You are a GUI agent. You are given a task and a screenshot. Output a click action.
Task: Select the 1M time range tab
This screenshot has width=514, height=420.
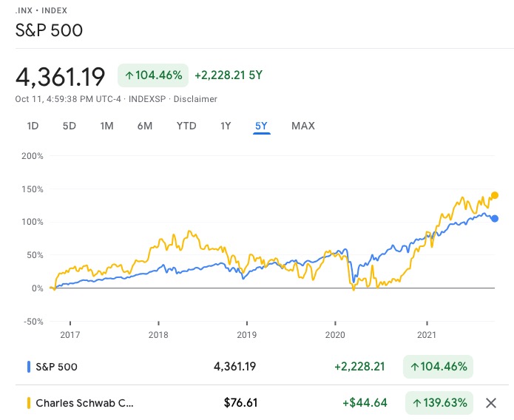coord(106,126)
